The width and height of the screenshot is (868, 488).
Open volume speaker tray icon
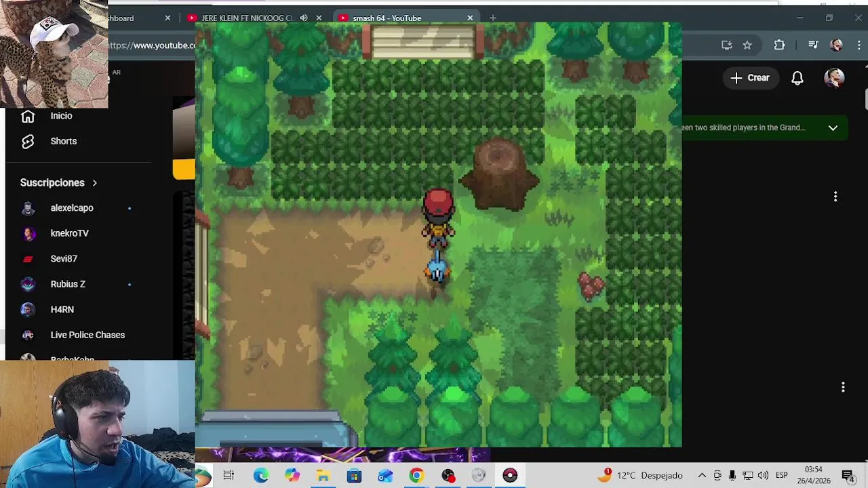(x=763, y=476)
